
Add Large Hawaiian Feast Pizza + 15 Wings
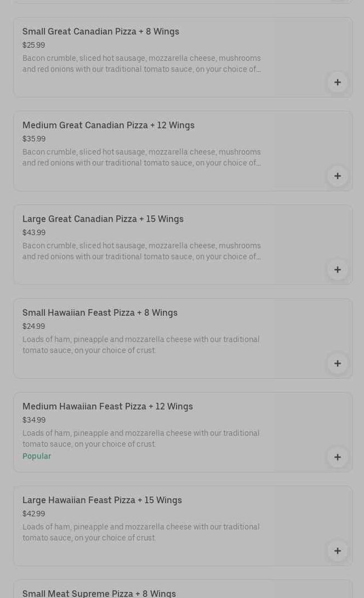point(337,551)
